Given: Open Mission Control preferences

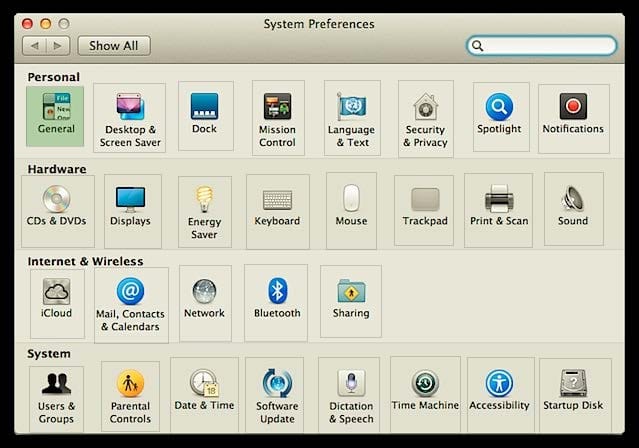Looking at the screenshot, I should click(278, 118).
